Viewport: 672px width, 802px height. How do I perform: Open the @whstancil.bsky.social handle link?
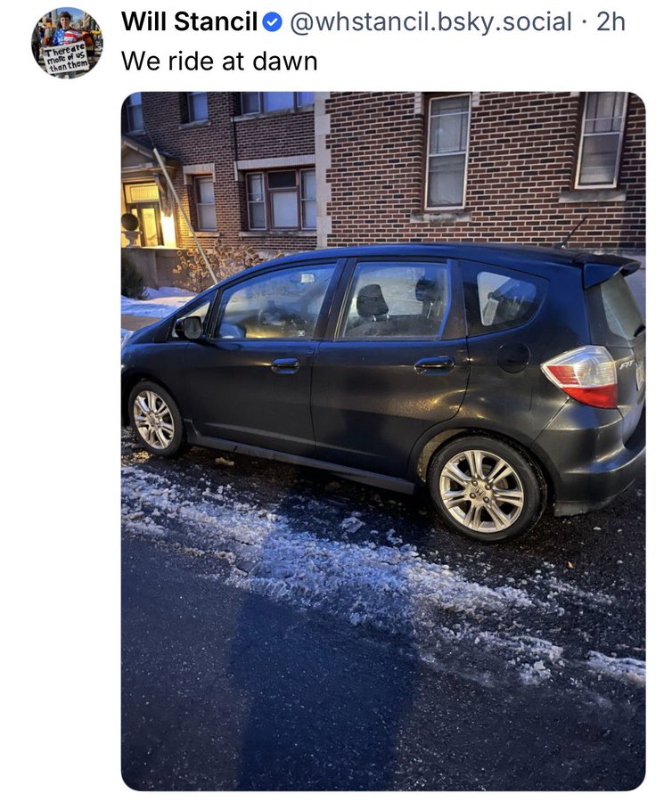click(430, 21)
